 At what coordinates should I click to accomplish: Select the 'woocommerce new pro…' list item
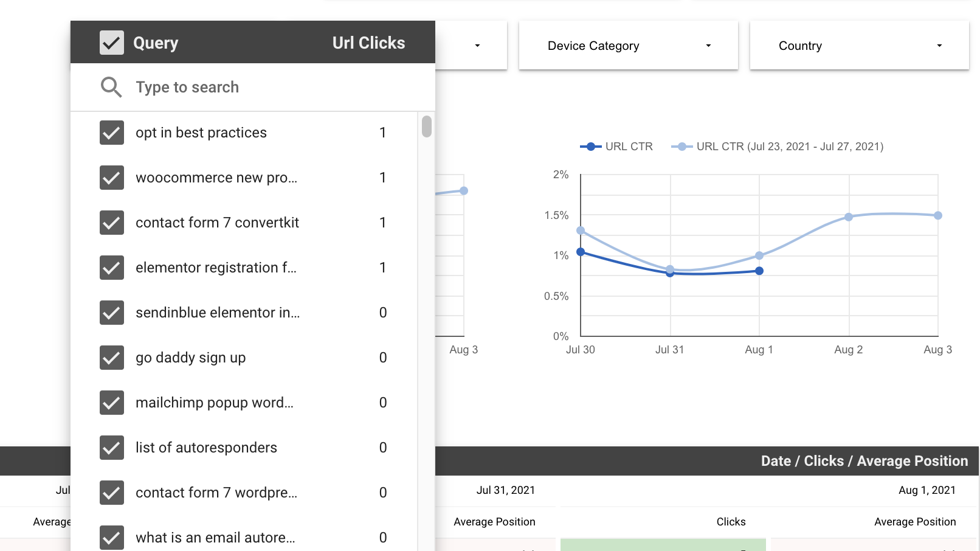pyautogui.click(x=243, y=178)
